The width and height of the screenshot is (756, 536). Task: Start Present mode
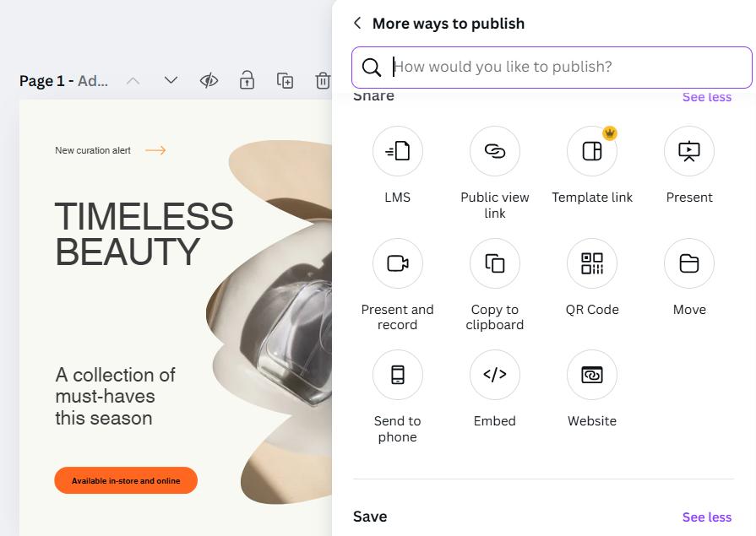[688, 152]
